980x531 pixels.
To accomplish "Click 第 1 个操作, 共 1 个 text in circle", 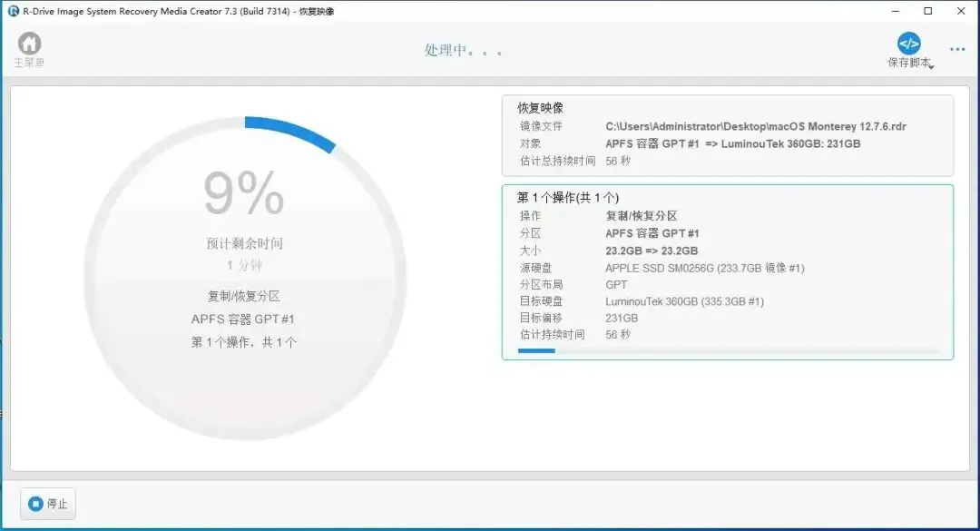I will click(244, 342).
